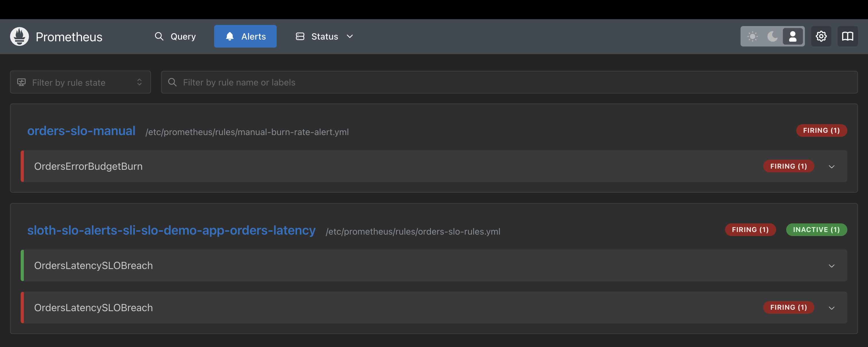Open the Status dropdown menu

[324, 36]
